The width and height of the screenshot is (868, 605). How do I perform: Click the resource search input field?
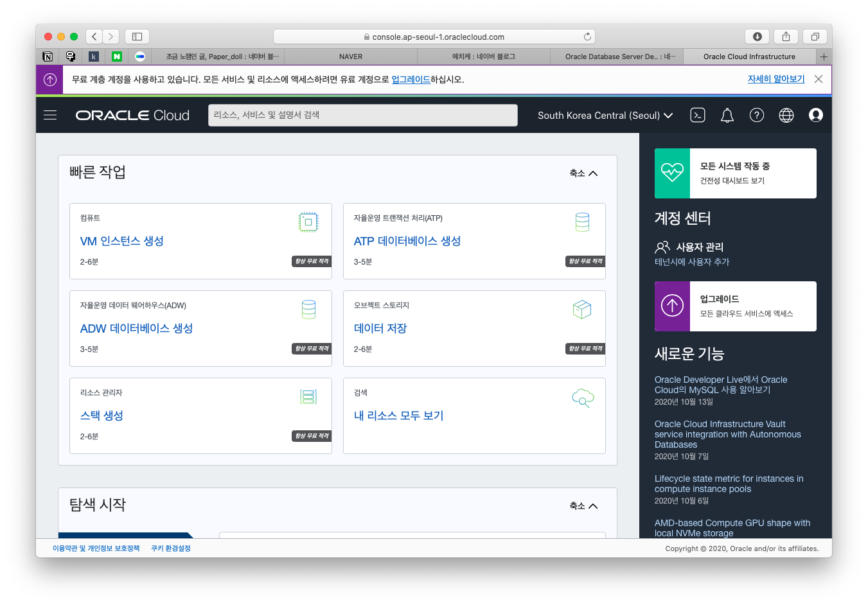point(363,115)
